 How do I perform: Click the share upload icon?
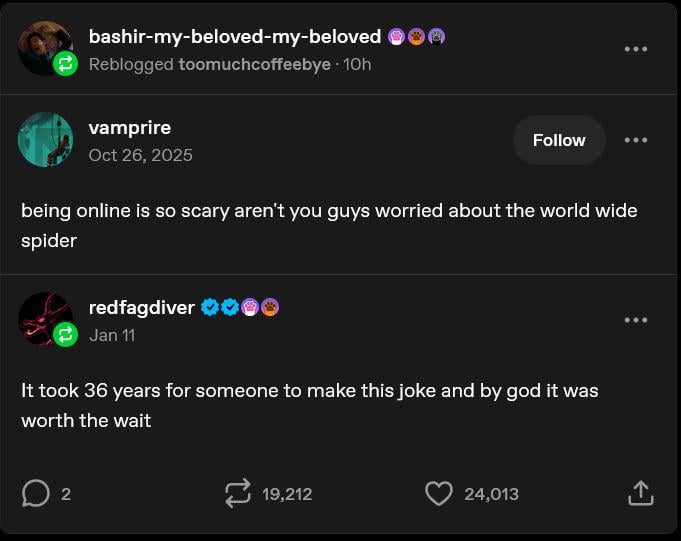[640, 493]
